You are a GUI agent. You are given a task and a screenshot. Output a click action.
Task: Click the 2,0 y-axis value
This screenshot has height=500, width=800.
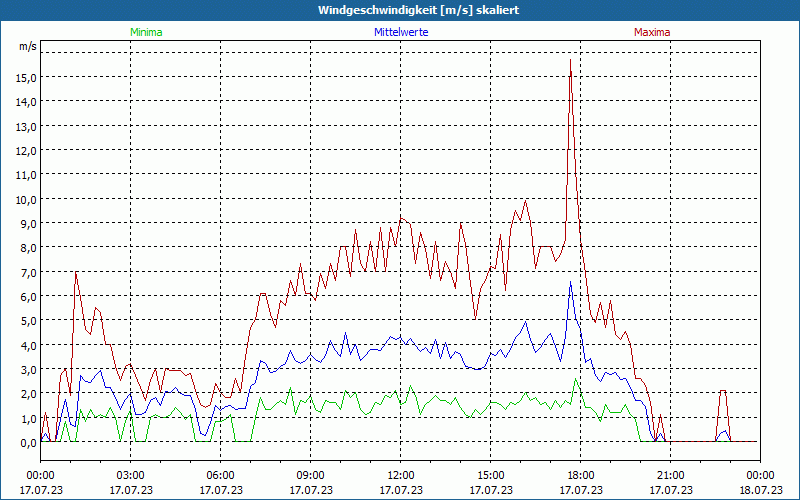(x=30, y=394)
